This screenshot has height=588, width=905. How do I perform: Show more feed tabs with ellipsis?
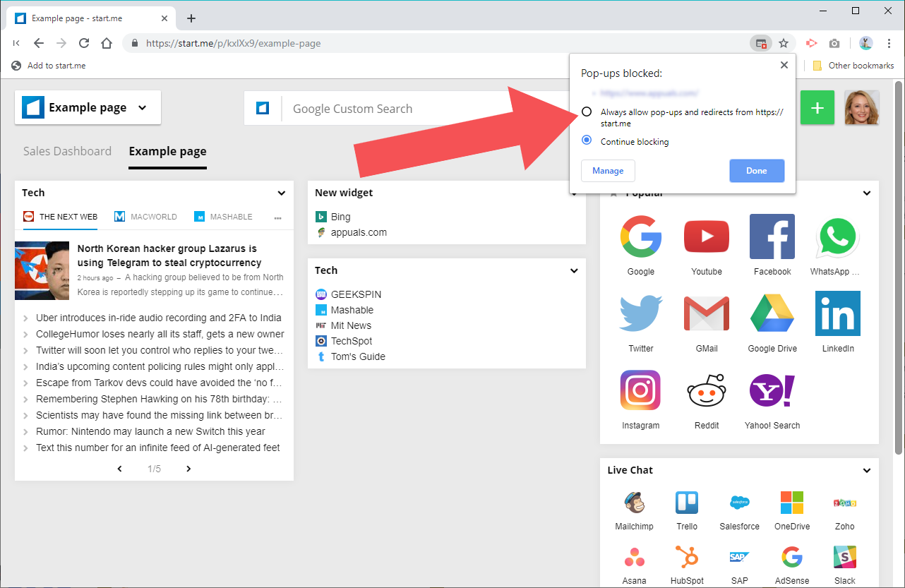coord(277,217)
